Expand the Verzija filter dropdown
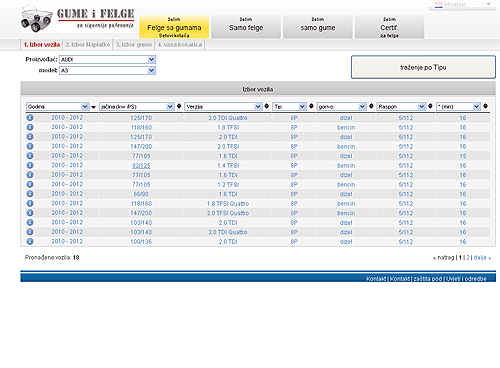The height and width of the screenshot is (368, 500). (x=223, y=107)
